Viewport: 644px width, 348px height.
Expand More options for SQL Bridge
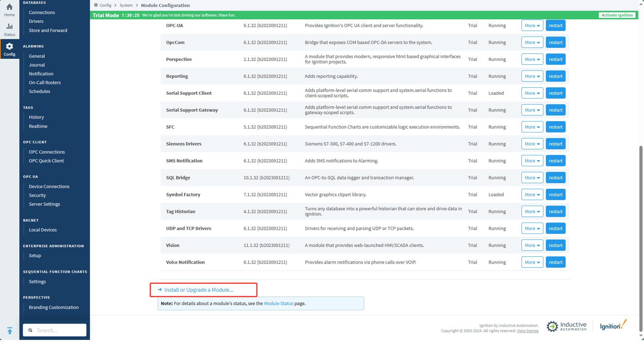[532, 178]
